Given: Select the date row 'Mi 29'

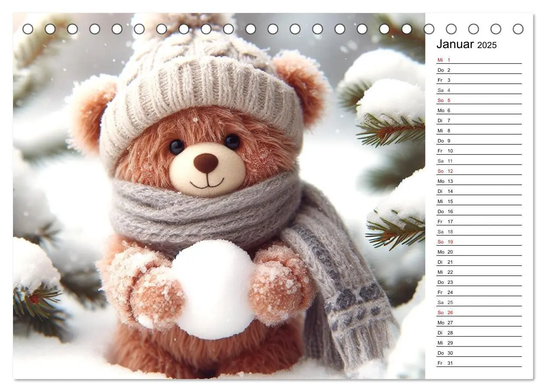Looking at the screenshot, I should [479, 343].
